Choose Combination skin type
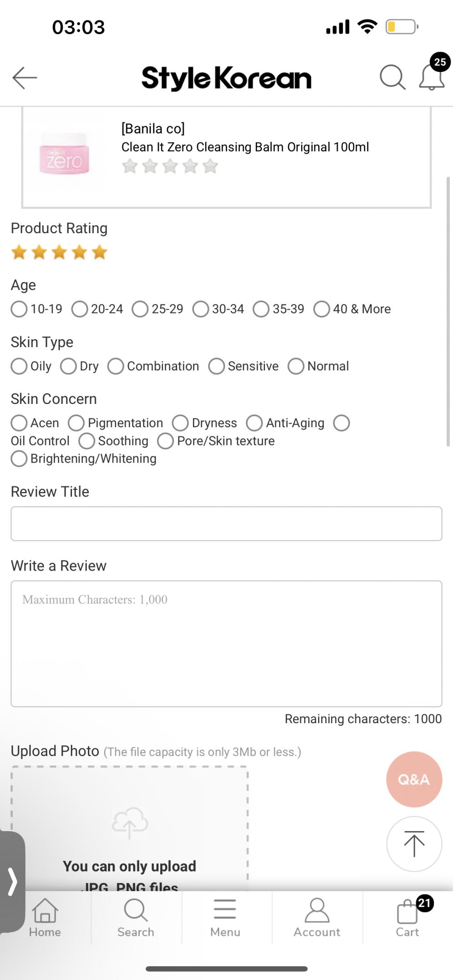 (153, 366)
